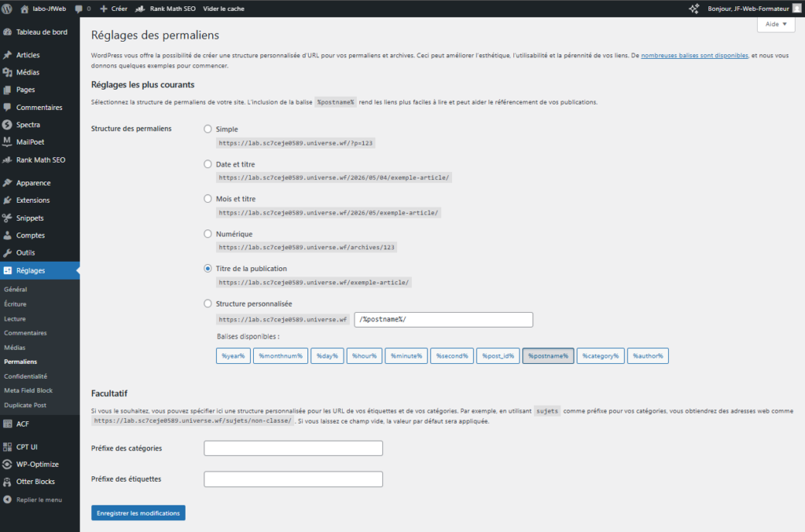Image resolution: width=805 pixels, height=532 pixels.
Task: Select the Mois et titre radio button
Action: pyautogui.click(x=208, y=199)
